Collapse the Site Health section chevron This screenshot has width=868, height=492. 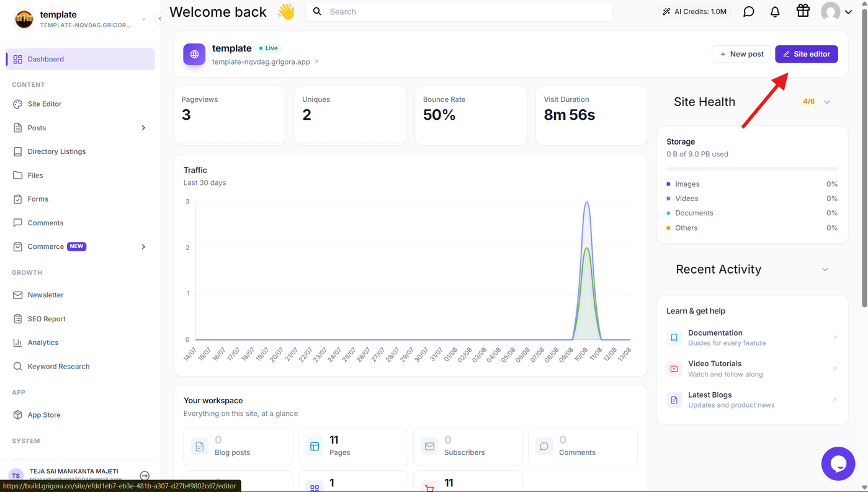click(x=827, y=102)
